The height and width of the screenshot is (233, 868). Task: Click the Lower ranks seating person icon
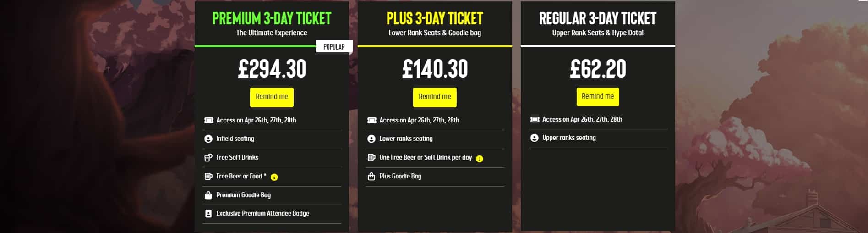click(371, 139)
